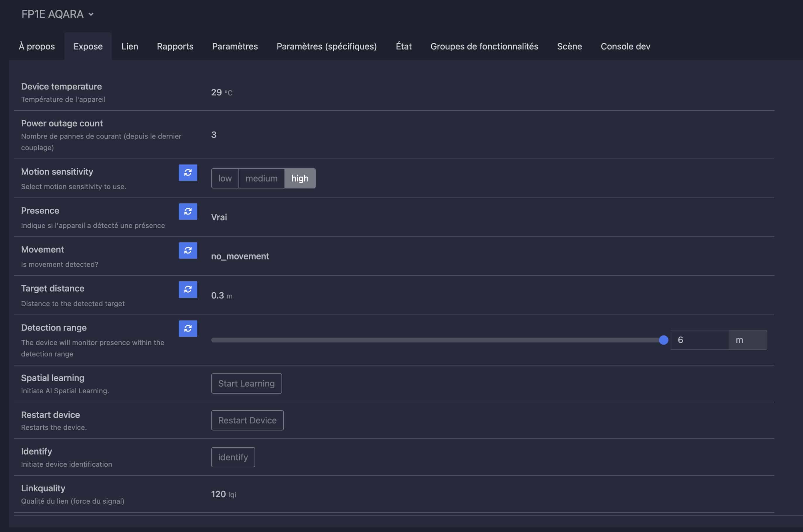Viewport: 803px width, 532px height.
Task: Switch to the État tab
Action: click(x=404, y=46)
